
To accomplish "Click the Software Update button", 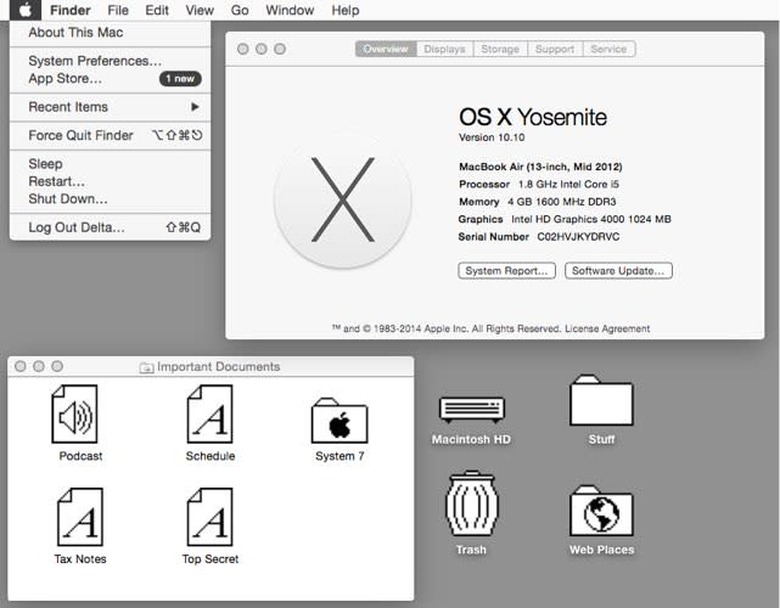I will tap(618, 271).
